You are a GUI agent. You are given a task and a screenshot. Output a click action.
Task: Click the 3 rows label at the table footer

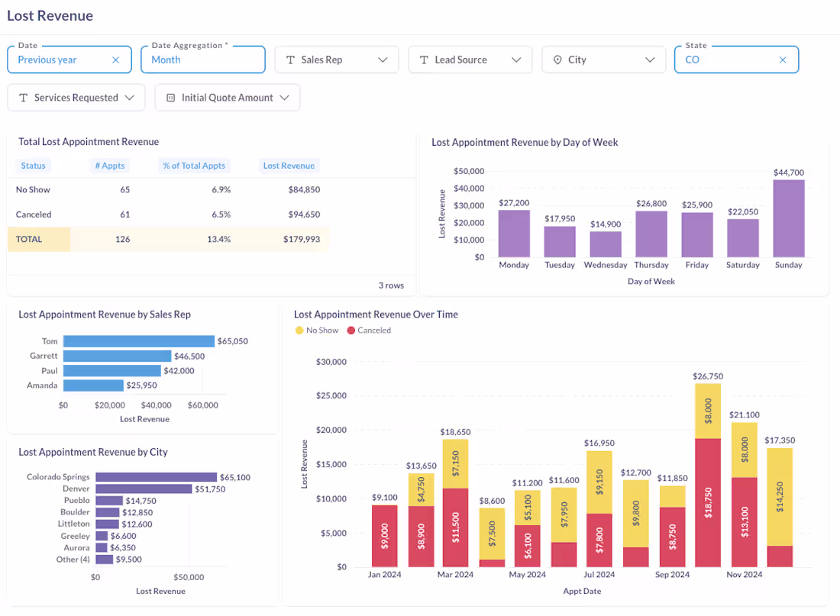[391, 285]
